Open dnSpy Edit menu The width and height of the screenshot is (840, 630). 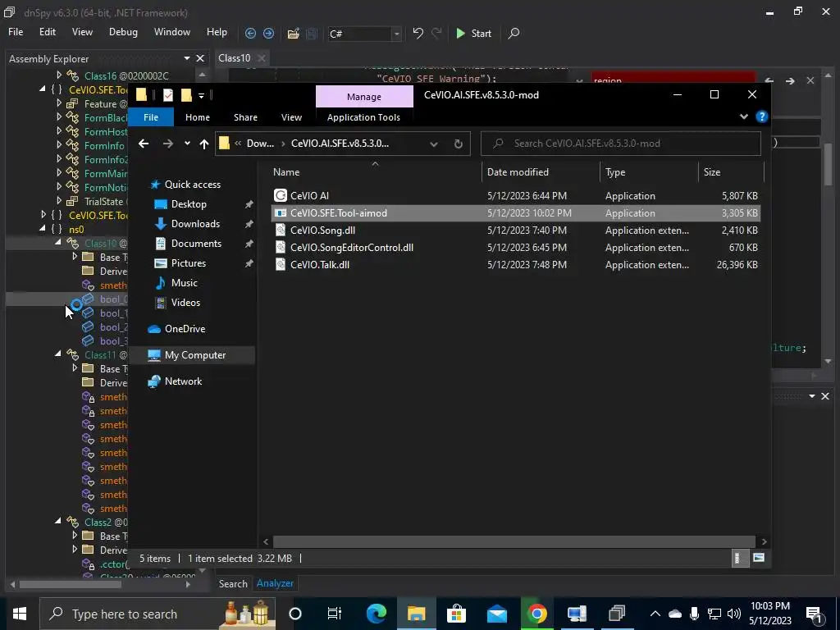[47, 32]
